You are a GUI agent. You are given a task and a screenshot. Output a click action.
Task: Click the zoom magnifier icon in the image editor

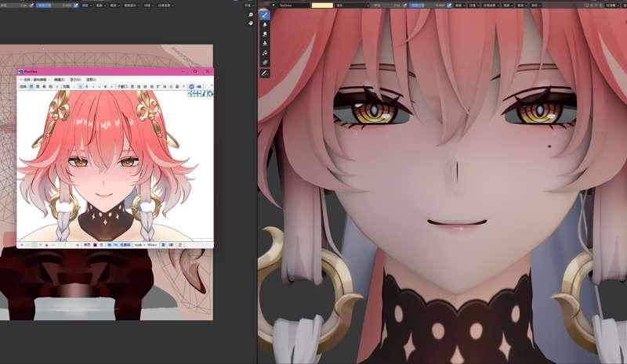pyautogui.click(x=250, y=15)
